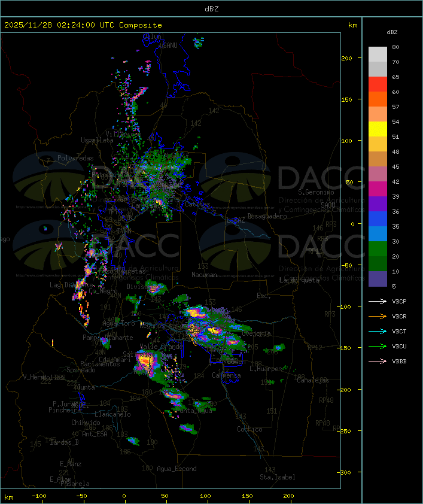Image resolution: width=423 pixels, height=504 pixels.
Task: Click the km label at bottom left
Action: point(8,497)
